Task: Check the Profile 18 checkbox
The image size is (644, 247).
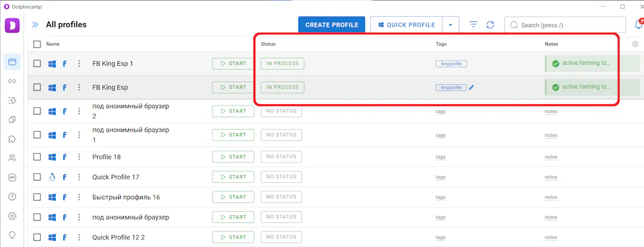Action: pyautogui.click(x=37, y=157)
